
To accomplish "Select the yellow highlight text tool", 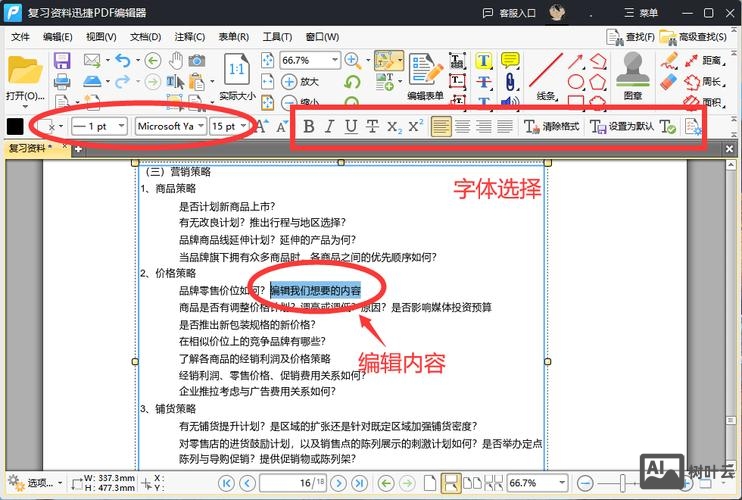I will coord(484,61).
